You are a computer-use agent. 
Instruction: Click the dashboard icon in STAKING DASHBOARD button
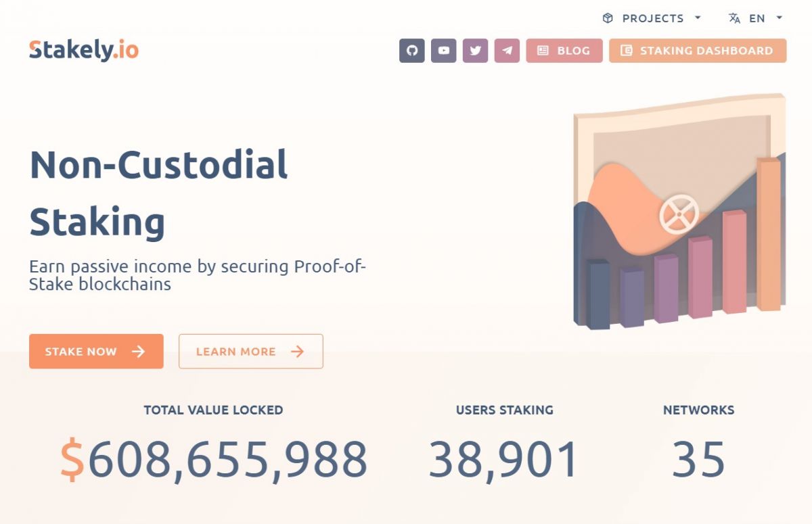tap(628, 50)
